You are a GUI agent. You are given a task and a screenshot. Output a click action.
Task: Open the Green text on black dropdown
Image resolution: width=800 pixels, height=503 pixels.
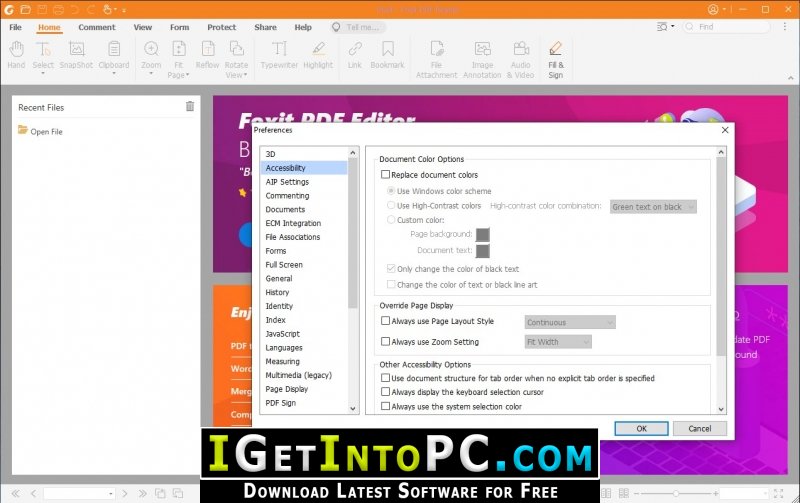(653, 207)
